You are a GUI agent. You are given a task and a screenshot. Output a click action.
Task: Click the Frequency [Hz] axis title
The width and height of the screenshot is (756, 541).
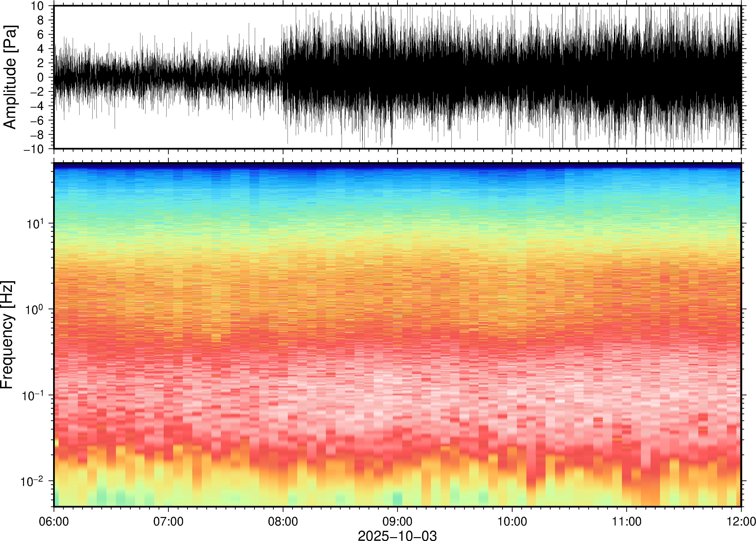7,335
